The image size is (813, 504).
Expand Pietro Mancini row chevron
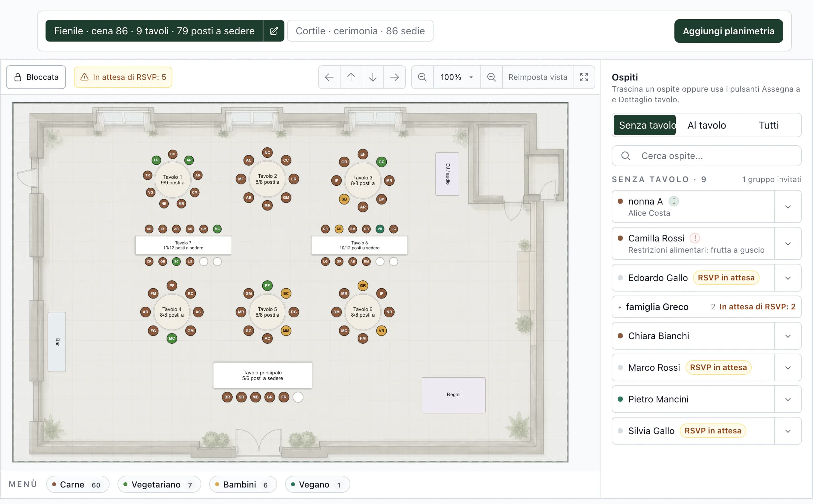788,399
